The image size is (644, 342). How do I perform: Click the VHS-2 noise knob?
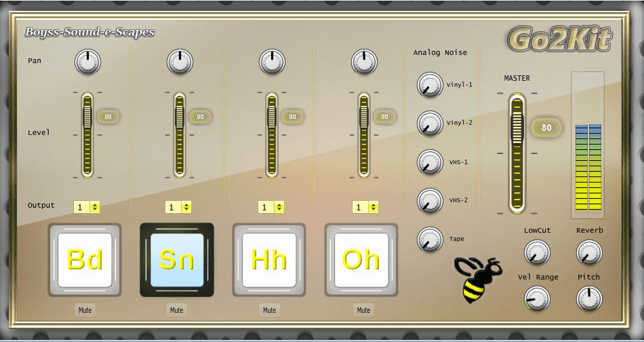[430, 201]
